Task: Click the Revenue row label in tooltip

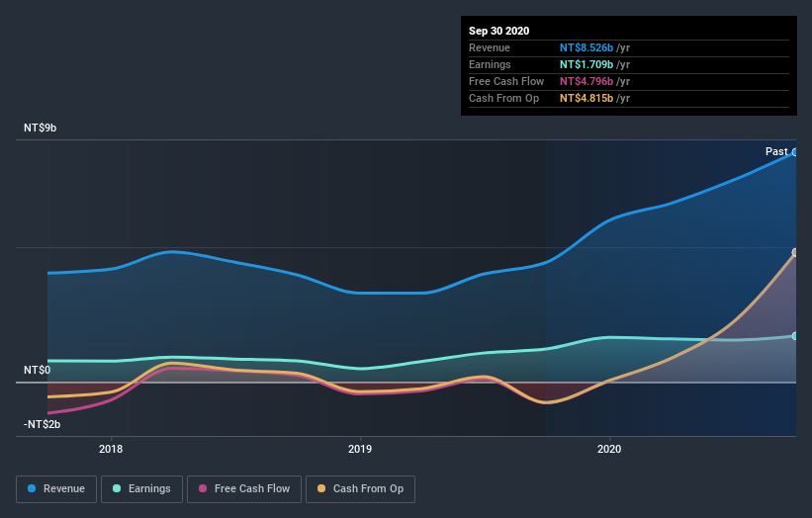Action: pos(490,47)
